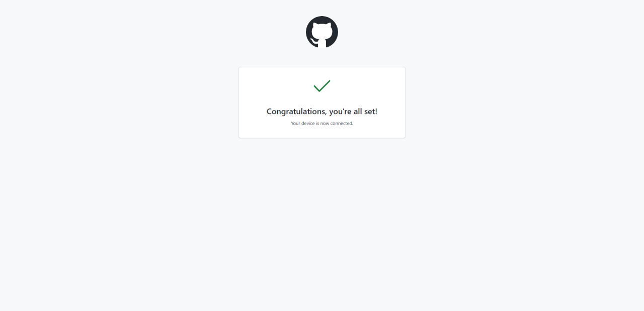
Task: Open GitHub home via the top logo
Action: click(x=322, y=32)
